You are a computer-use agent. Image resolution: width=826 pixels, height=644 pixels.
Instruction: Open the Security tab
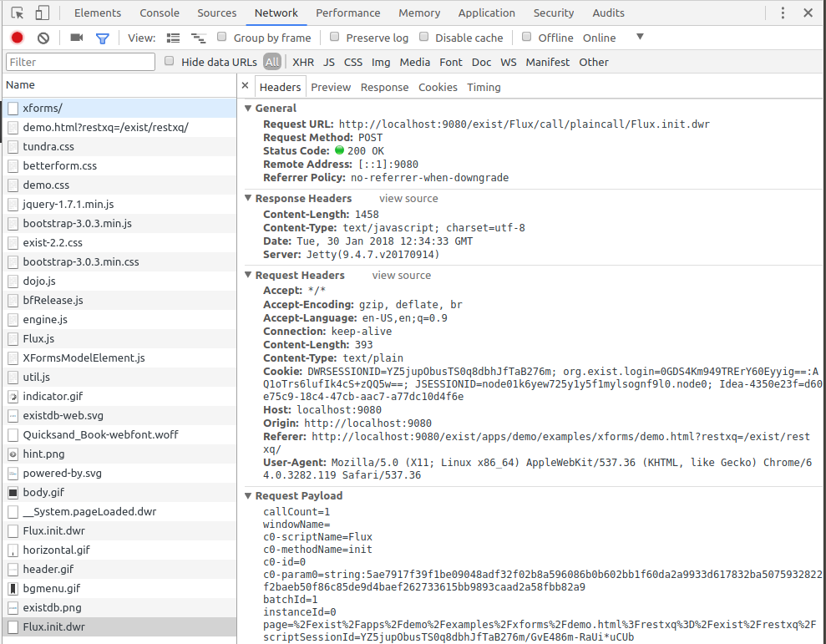click(554, 13)
